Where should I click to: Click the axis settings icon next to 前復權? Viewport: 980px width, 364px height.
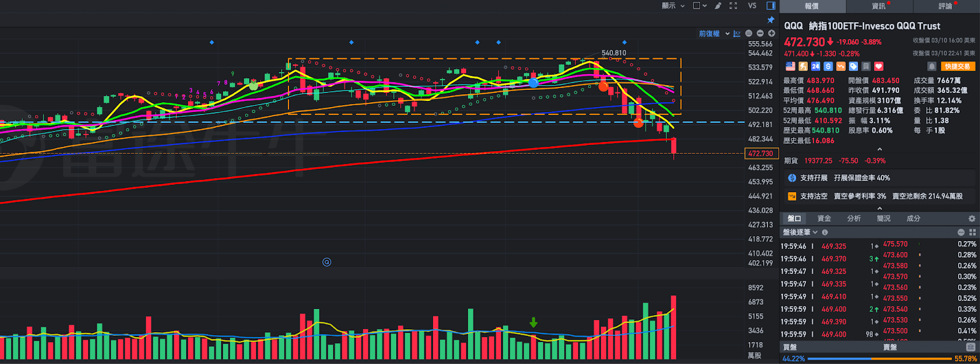point(737,34)
